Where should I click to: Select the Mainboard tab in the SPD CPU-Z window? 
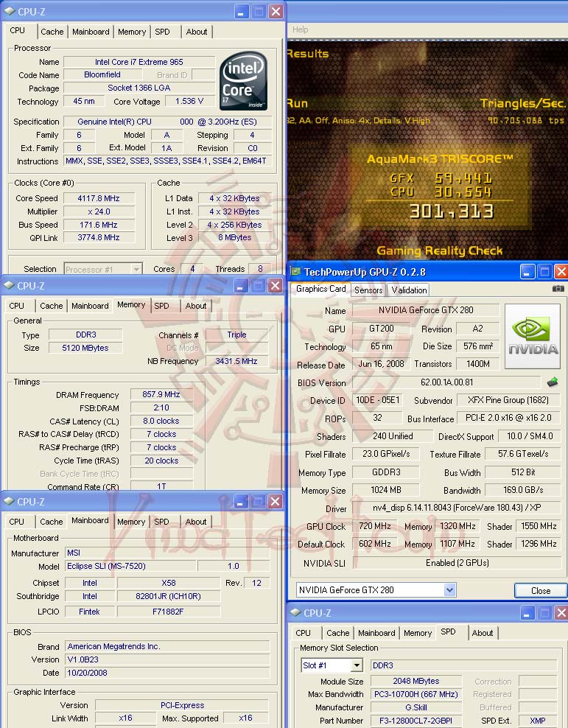376,633
